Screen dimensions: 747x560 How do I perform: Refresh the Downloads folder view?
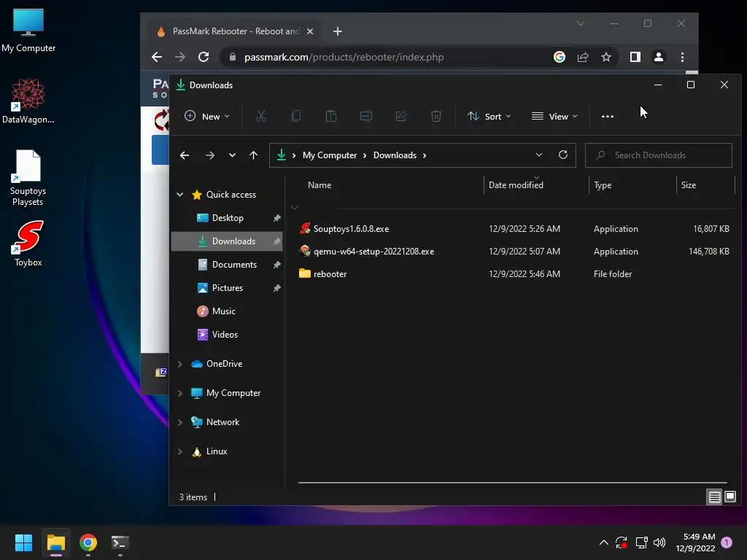pos(563,155)
